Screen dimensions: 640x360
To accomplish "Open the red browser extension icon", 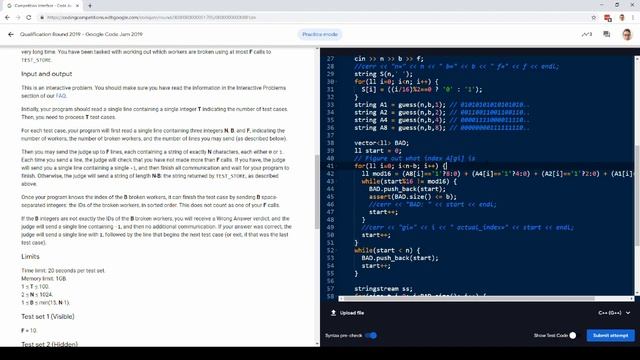I will click(x=608, y=18).
